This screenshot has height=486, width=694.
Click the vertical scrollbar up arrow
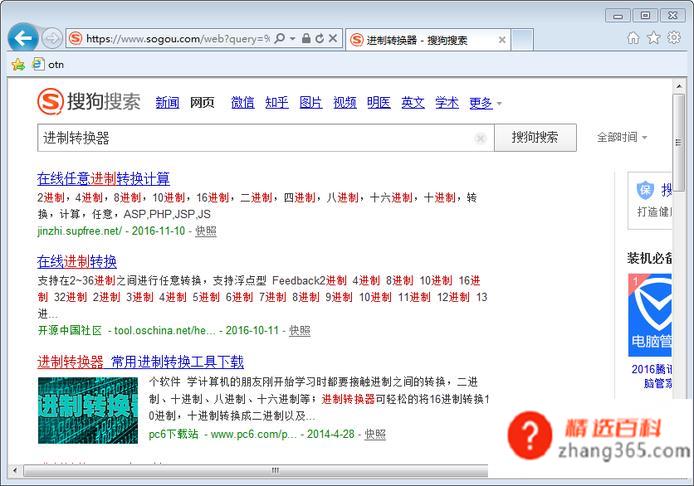(679, 86)
